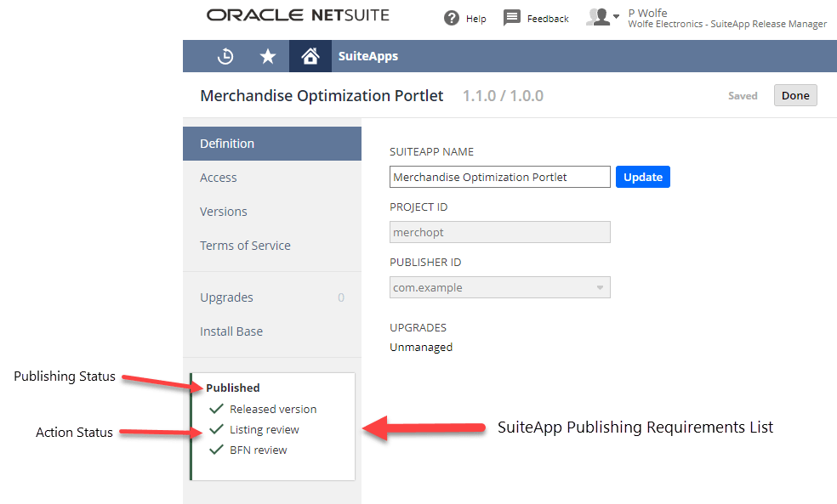The height and width of the screenshot is (504, 837).
Task: Select the Definition tab
Action: click(x=272, y=144)
